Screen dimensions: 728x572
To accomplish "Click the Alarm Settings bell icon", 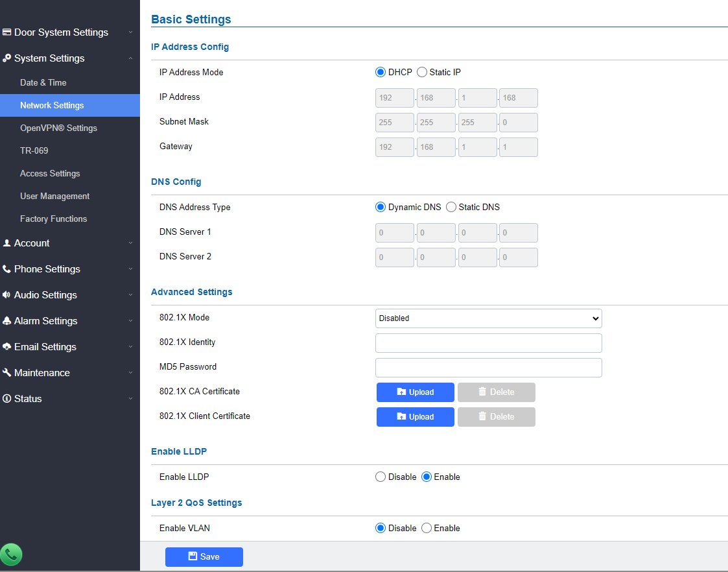I will 6,321.
